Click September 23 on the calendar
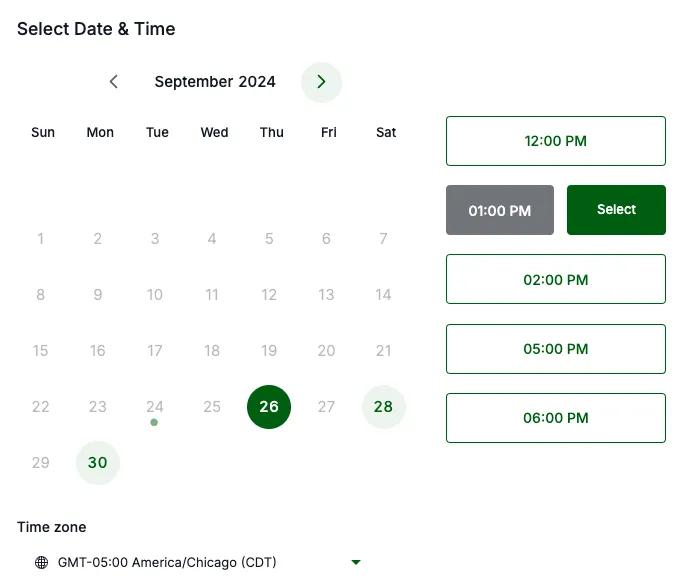This screenshot has height=588, width=684. click(98, 407)
